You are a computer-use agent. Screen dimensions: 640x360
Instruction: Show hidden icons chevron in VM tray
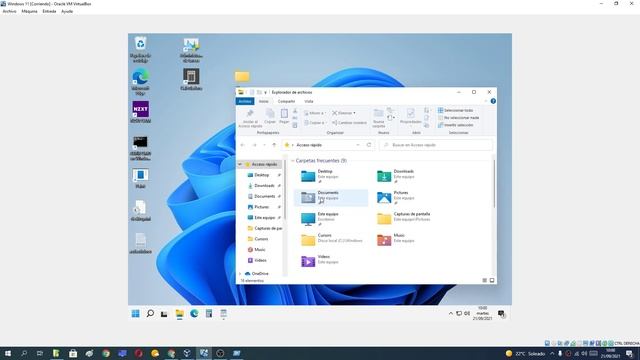point(451,313)
